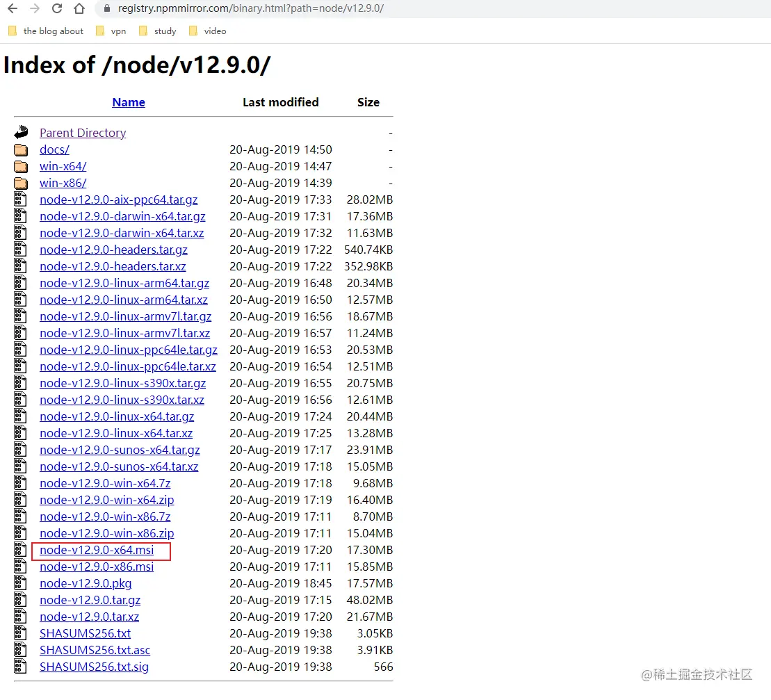Screen dimensions: 771x700
Task: Go back to the previous page
Action: click(13, 8)
